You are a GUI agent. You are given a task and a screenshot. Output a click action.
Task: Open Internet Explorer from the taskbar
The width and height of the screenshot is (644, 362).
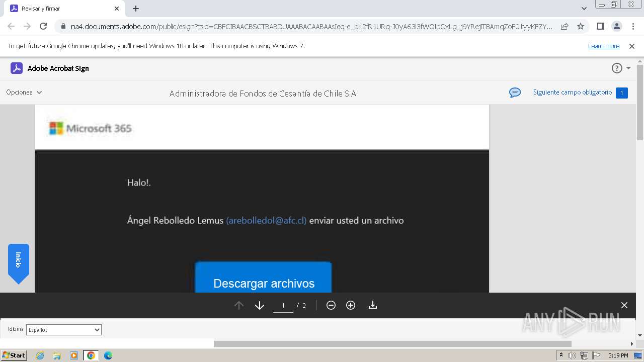40,355
